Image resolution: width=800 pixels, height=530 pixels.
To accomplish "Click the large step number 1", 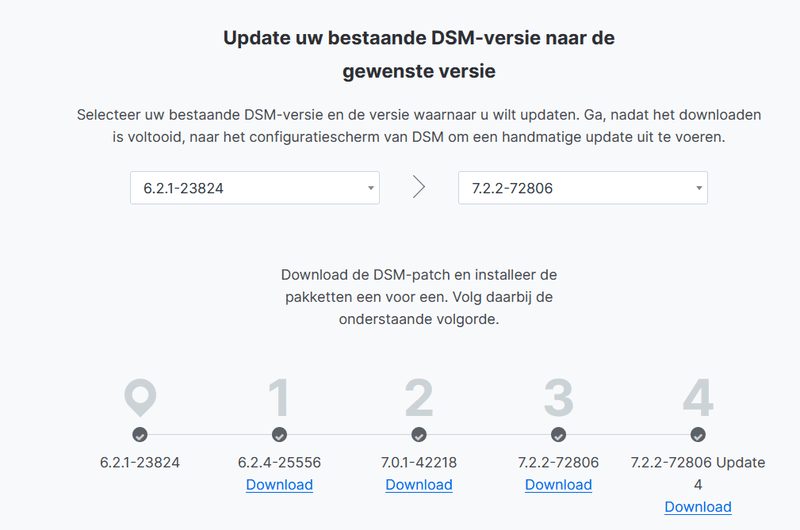I will tap(279, 398).
